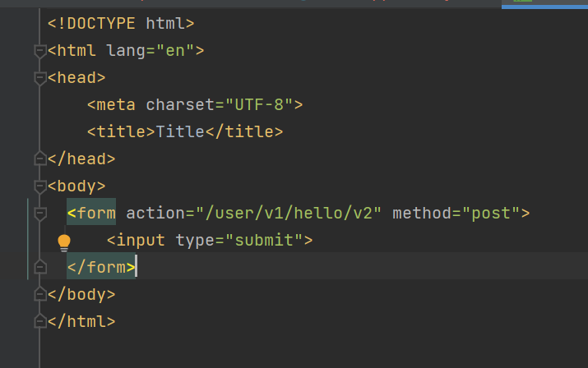Fold at the closing form tag marker

39,267
